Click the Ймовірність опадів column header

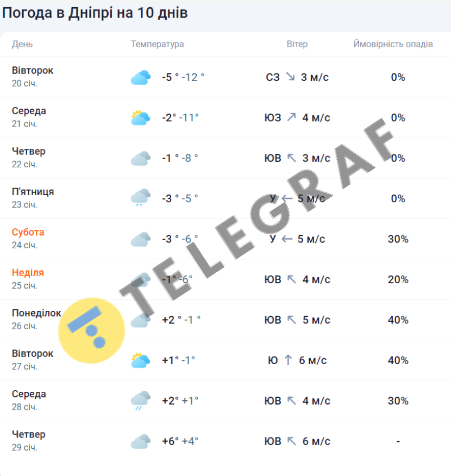point(393,44)
